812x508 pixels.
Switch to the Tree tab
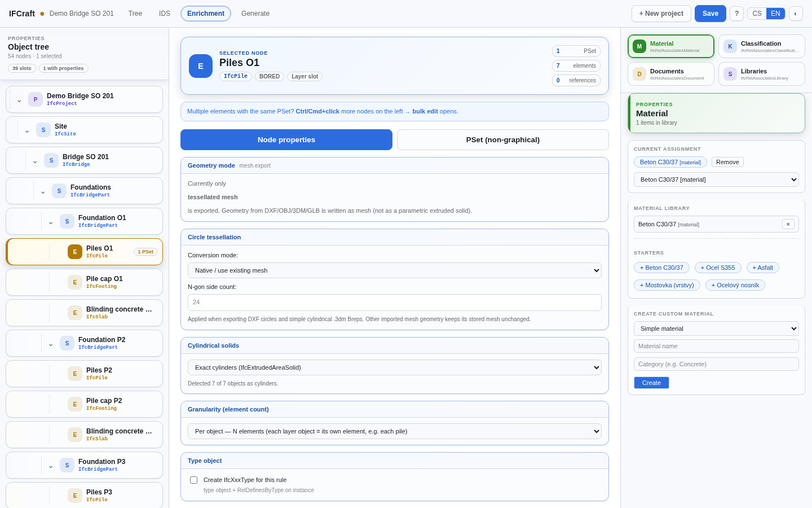[x=135, y=14]
